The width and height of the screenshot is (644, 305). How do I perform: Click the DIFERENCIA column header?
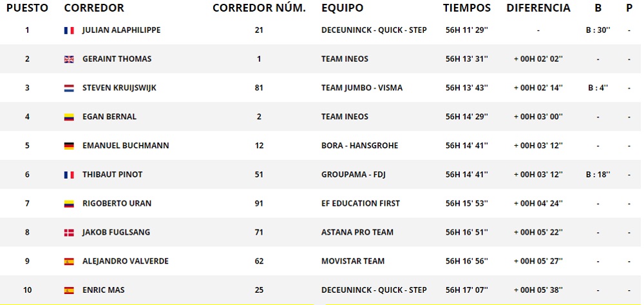pos(538,8)
